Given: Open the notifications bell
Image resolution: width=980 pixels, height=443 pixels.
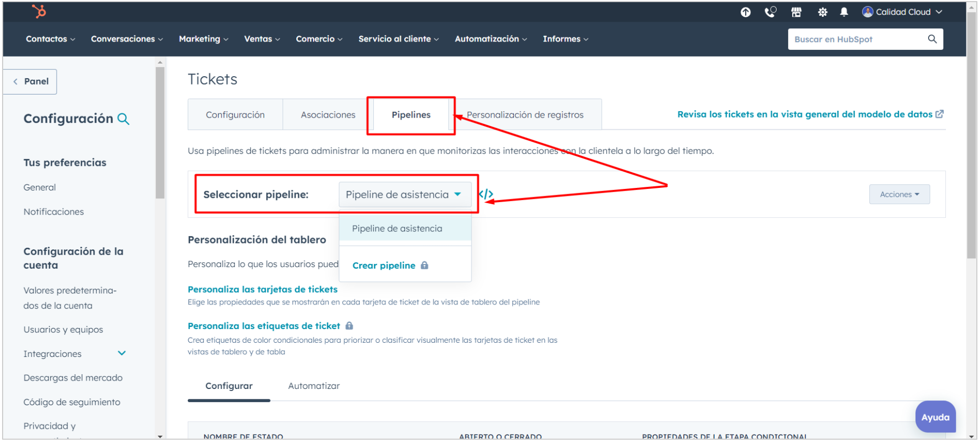Looking at the screenshot, I should (844, 12).
